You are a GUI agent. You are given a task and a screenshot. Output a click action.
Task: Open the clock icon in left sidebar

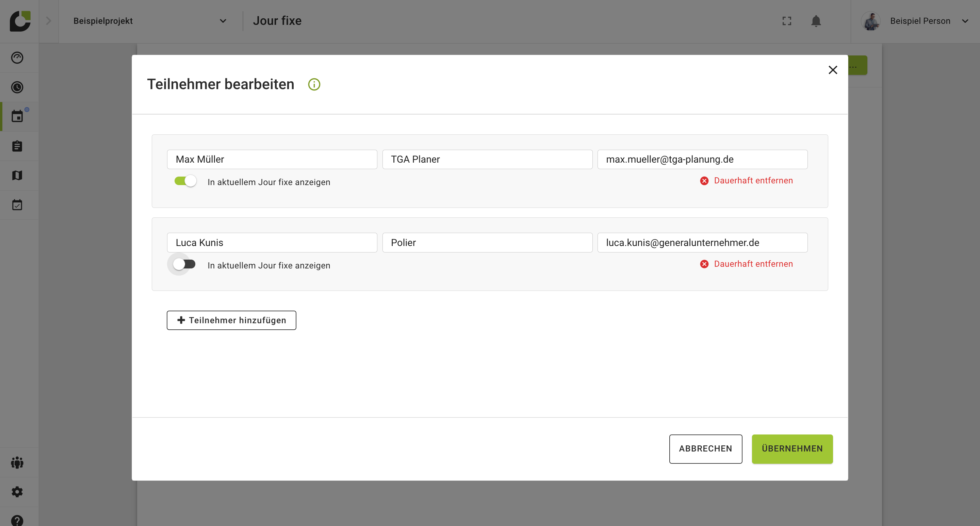pyautogui.click(x=17, y=87)
